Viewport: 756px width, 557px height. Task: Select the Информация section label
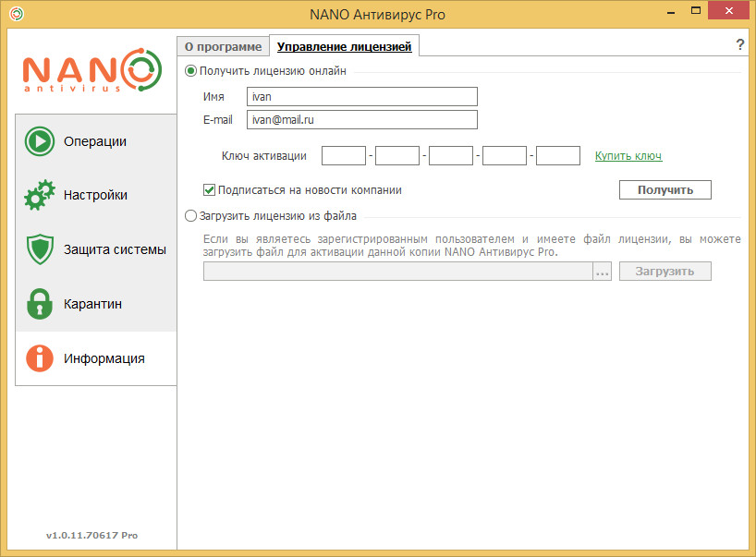pyautogui.click(x=104, y=358)
